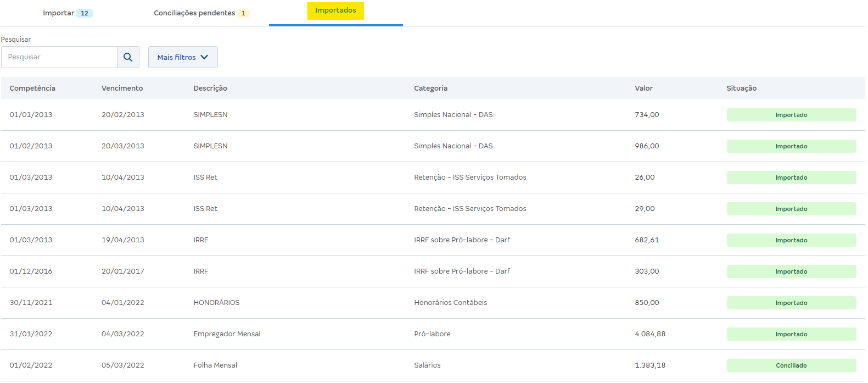Click the 12 count badge on Importar
This screenshot has width=868, height=383.
85,13
